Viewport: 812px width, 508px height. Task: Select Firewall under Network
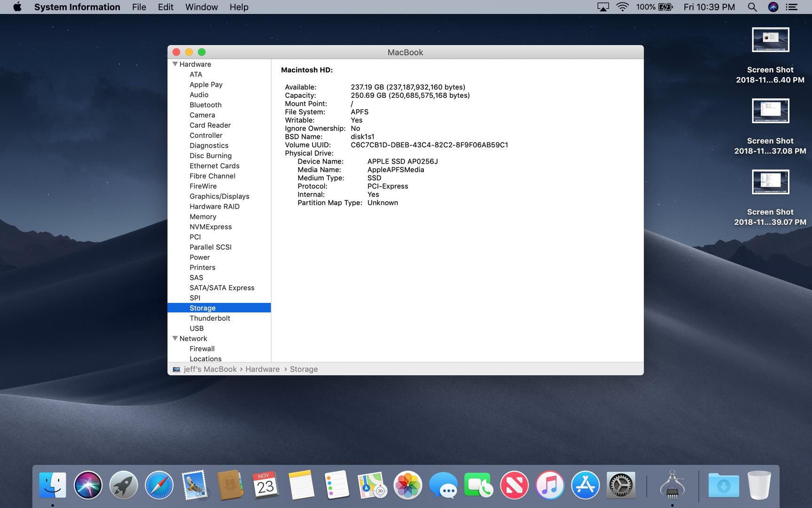point(202,349)
